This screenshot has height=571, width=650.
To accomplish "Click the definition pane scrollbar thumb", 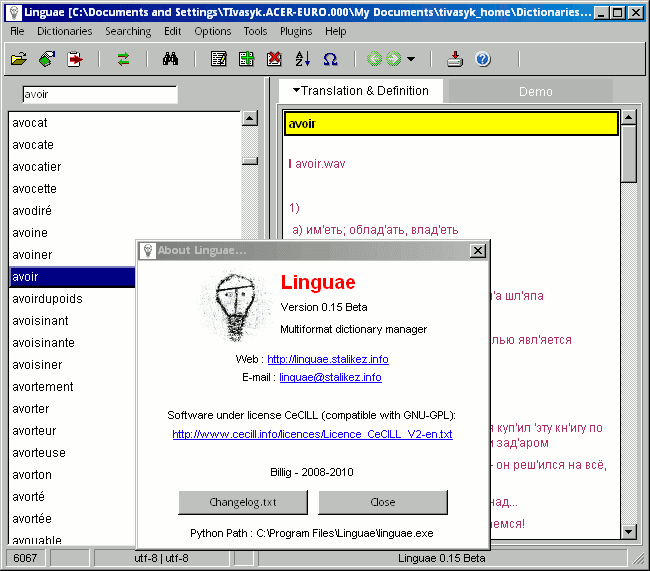I will point(629,154).
